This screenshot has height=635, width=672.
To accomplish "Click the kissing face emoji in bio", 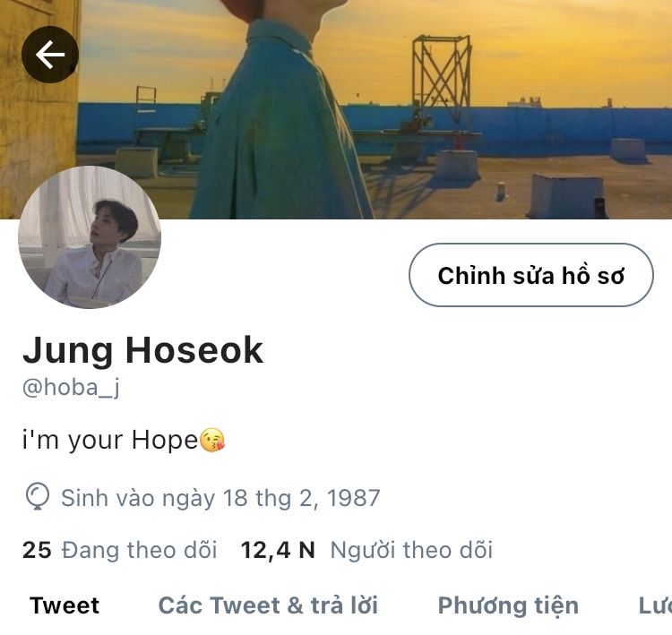I will pyautogui.click(x=212, y=440).
